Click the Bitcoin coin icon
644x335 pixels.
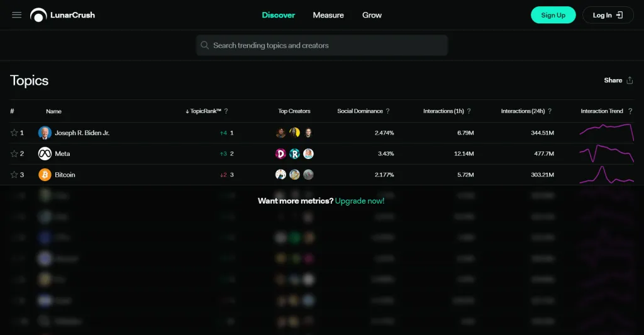coord(45,175)
